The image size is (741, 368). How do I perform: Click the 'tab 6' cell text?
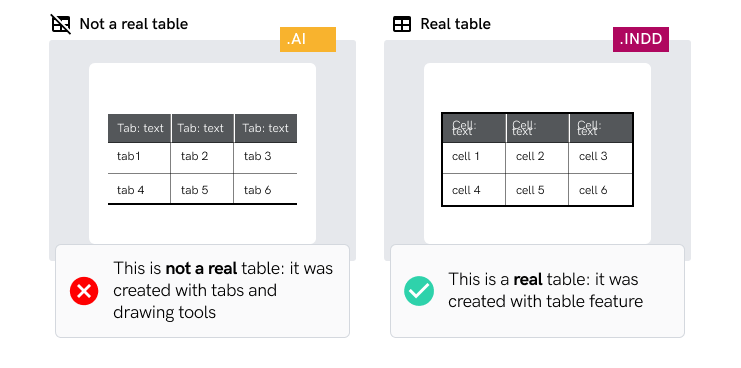257,190
